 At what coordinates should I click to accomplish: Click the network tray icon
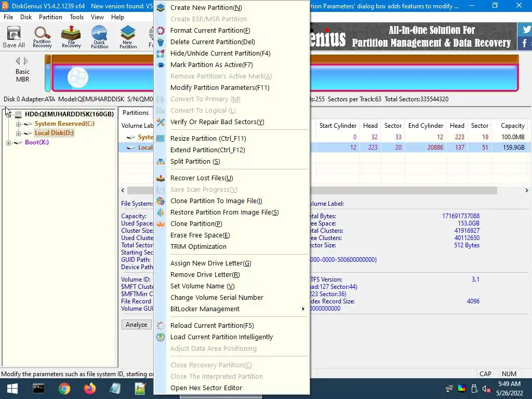click(x=449, y=389)
